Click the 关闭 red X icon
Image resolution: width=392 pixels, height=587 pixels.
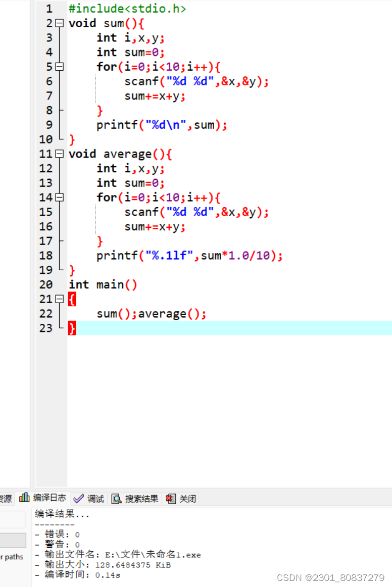point(170,499)
